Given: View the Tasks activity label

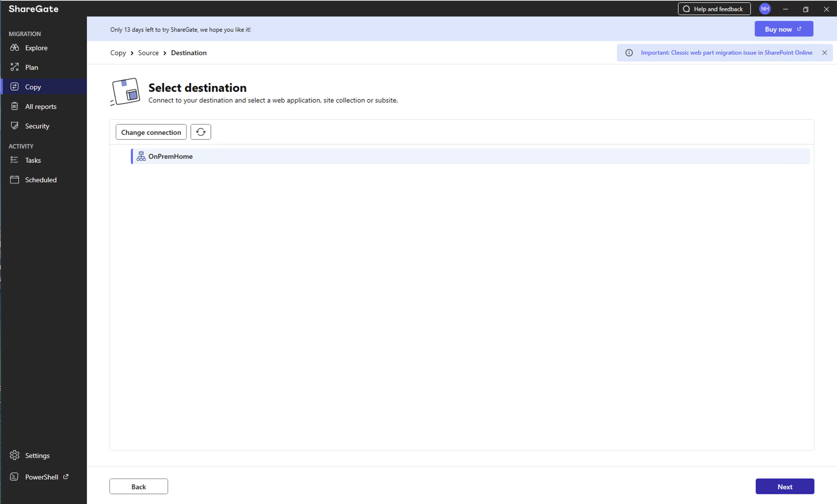Looking at the screenshot, I should [33, 160].
